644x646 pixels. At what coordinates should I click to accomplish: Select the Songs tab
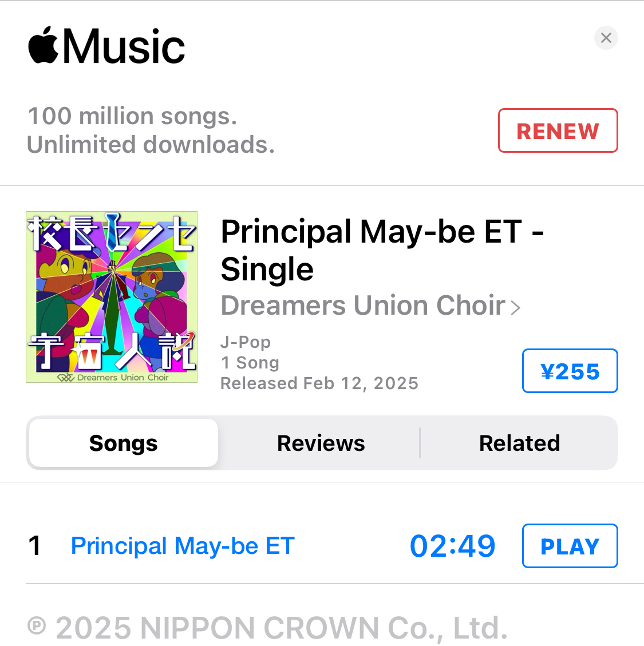(123, 443)
